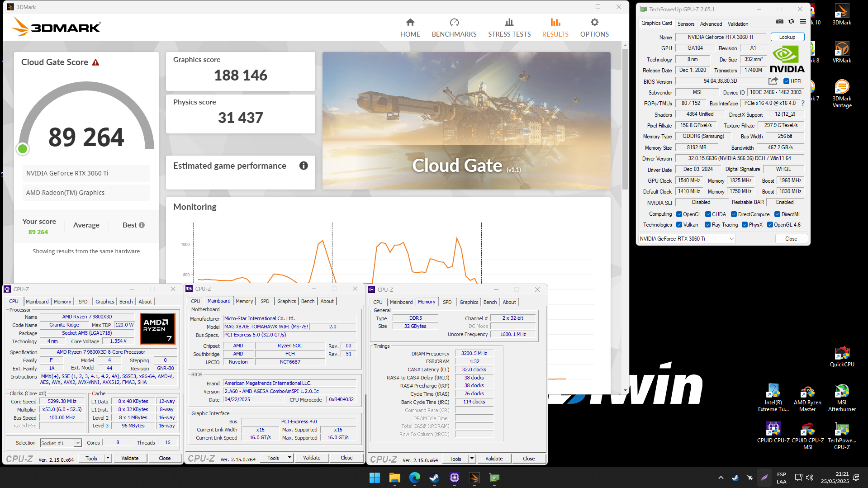Image resolution: width=868 pixels, height=488 pixels.
Task: Click the Close button in GPU-Z
Action: point(791,239)
